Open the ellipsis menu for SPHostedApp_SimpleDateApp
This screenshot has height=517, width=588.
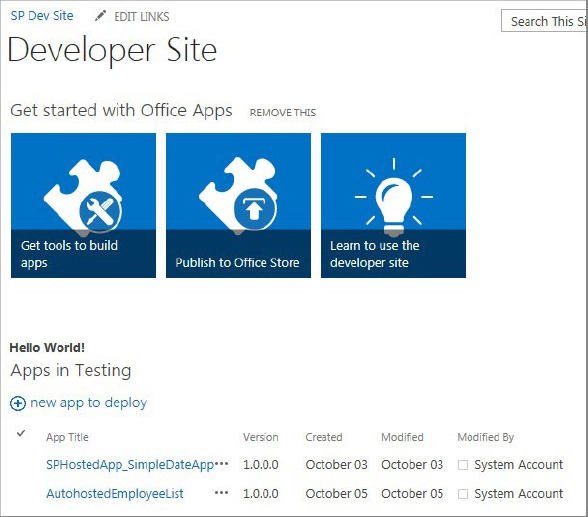(x=221, y=464)
